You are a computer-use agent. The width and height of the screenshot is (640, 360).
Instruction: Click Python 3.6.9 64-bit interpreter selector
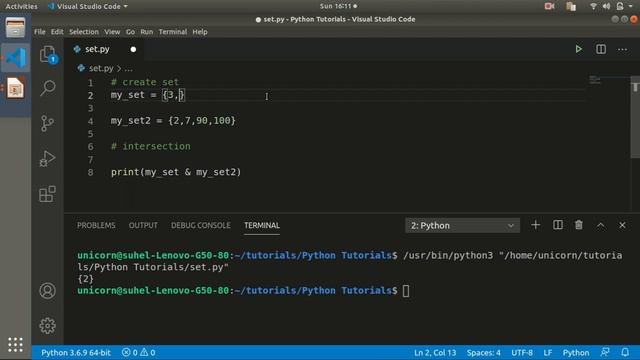tap(76, 352)
